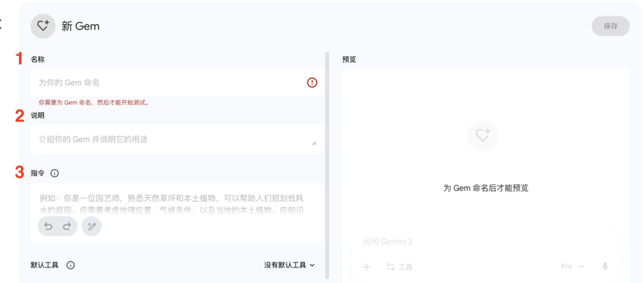
Task: Click the 预览 heading
Action: tap(349, 60)
